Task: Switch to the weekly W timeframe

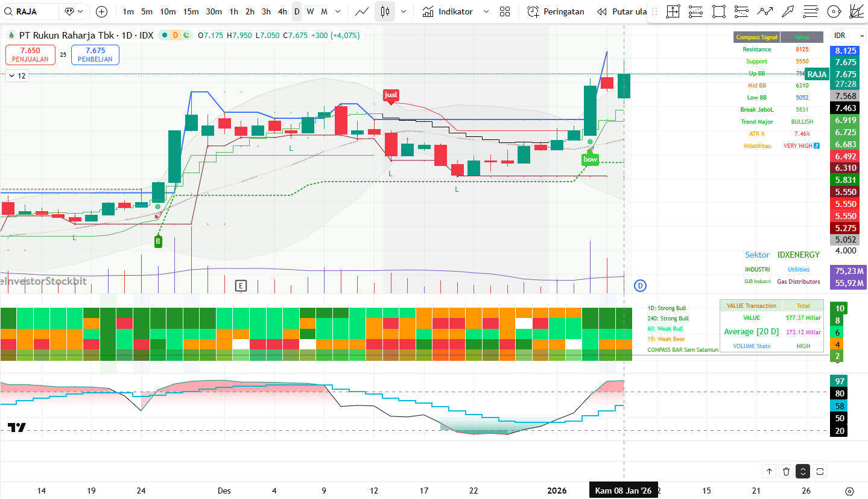Action: (x=310, y=11)
